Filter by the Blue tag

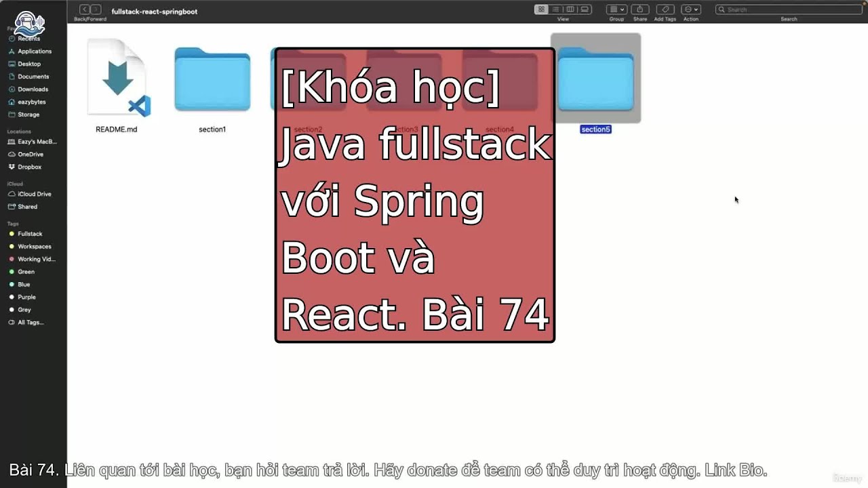[x=20, y=285]
